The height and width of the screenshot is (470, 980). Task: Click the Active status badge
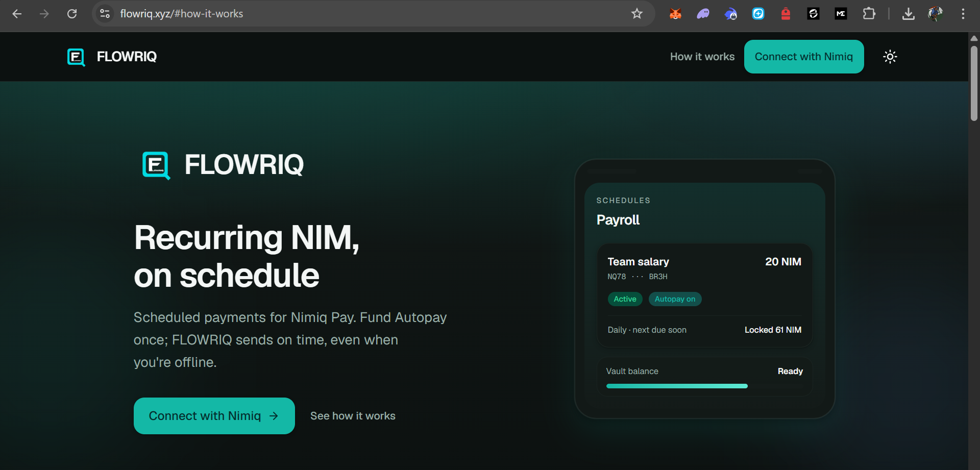625,299
